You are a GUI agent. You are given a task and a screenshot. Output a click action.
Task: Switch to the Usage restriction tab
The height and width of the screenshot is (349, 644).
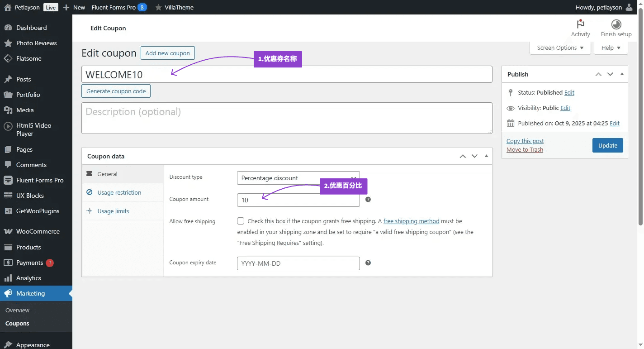(x=119, y=192)
